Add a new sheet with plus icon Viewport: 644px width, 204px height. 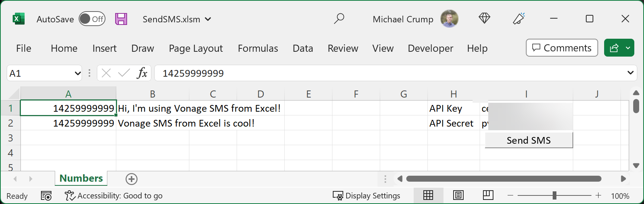click(x=131, y=179)
